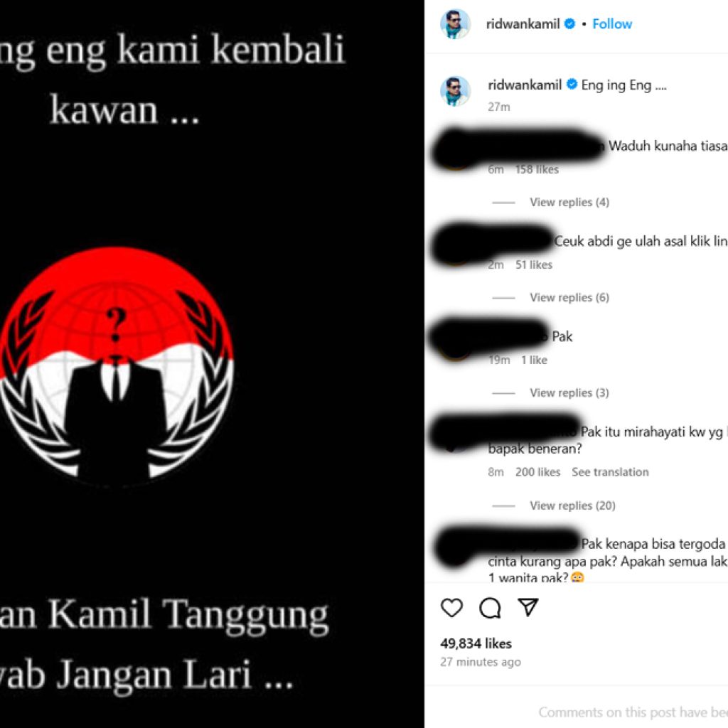The image size is (728, 728).
Task: Expand View replies (6)
Action: point(569,298)
